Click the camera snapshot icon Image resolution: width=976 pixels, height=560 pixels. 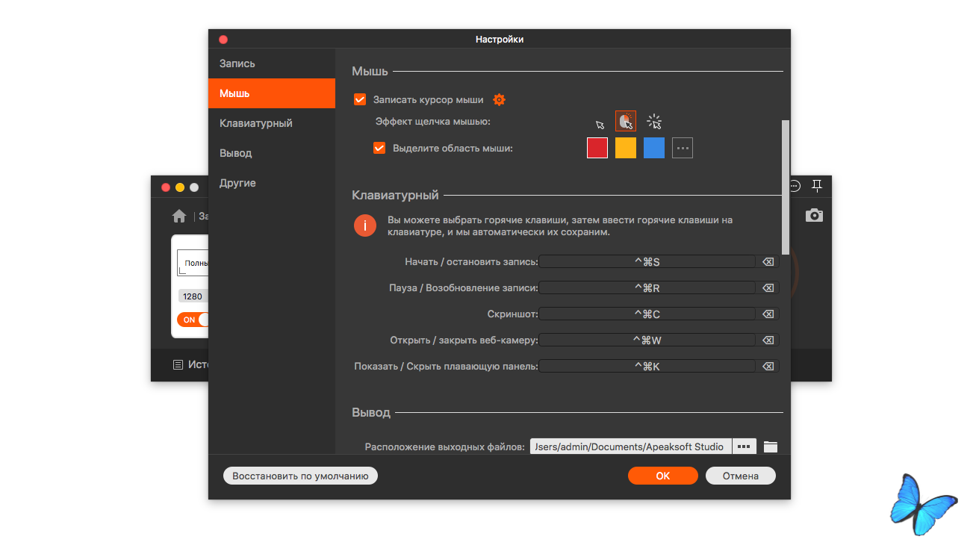coord(814,216)
